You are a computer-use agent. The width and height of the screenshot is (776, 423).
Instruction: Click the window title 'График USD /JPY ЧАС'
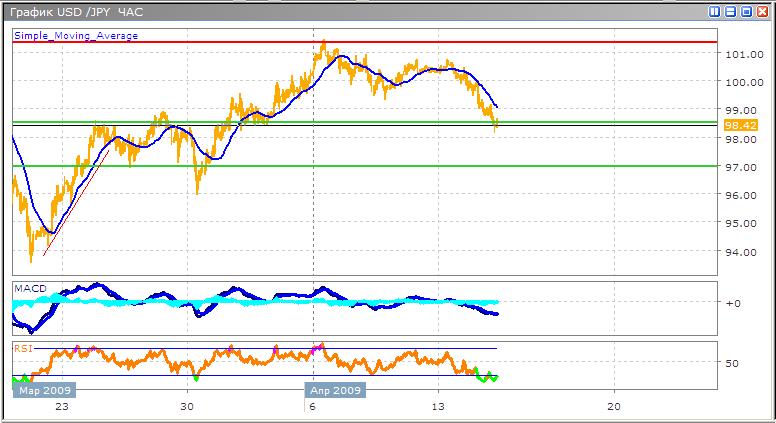tap(77, 12)
